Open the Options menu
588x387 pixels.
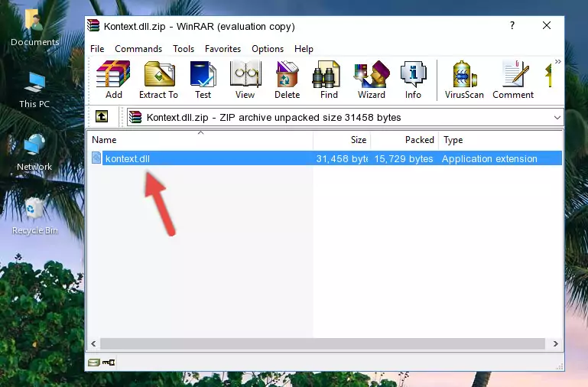click(268, 49)
